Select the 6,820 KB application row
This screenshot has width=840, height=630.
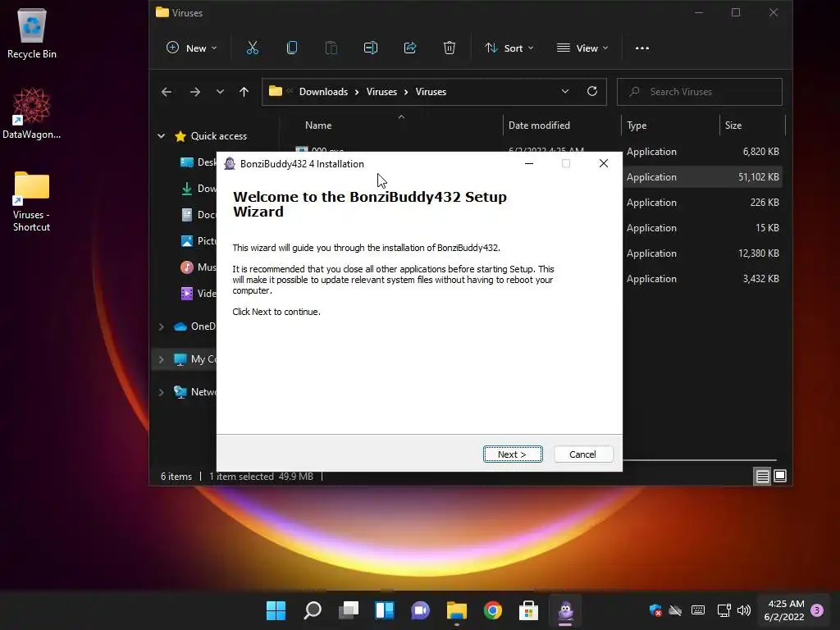702,152
